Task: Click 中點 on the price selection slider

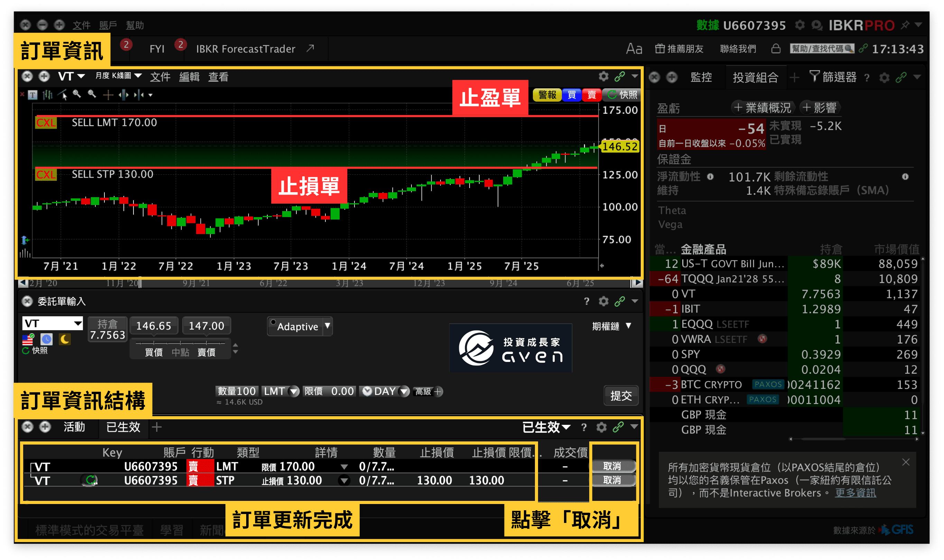Action: 180,353
